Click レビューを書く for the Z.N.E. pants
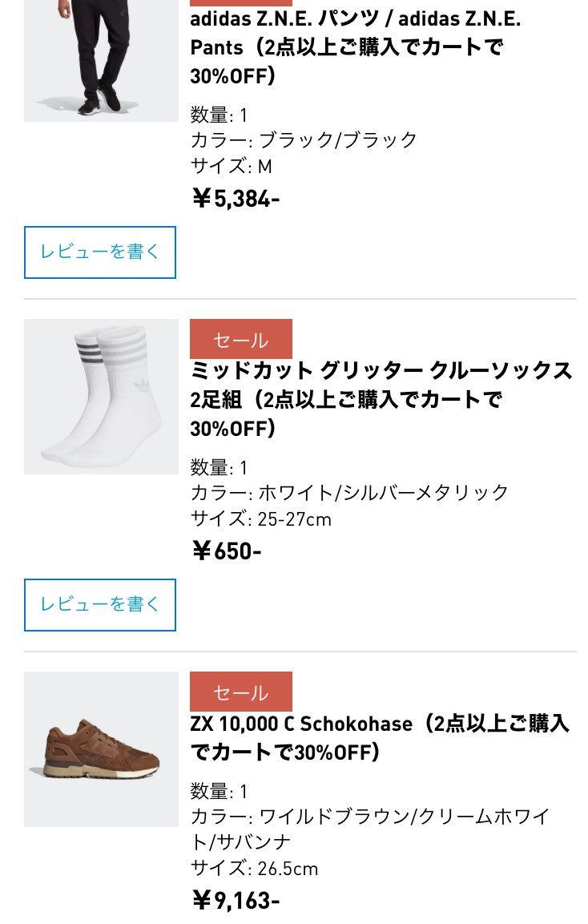The height and width of the screenshot is (924, 588). [x=99, y=252]
